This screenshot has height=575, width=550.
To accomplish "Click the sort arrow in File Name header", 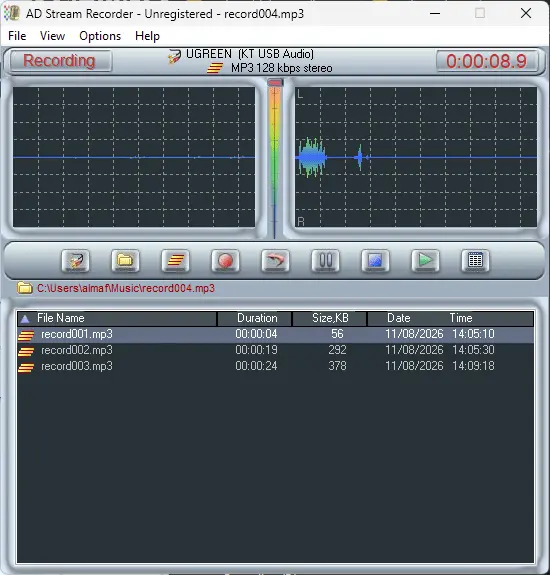I will point(25,319).
